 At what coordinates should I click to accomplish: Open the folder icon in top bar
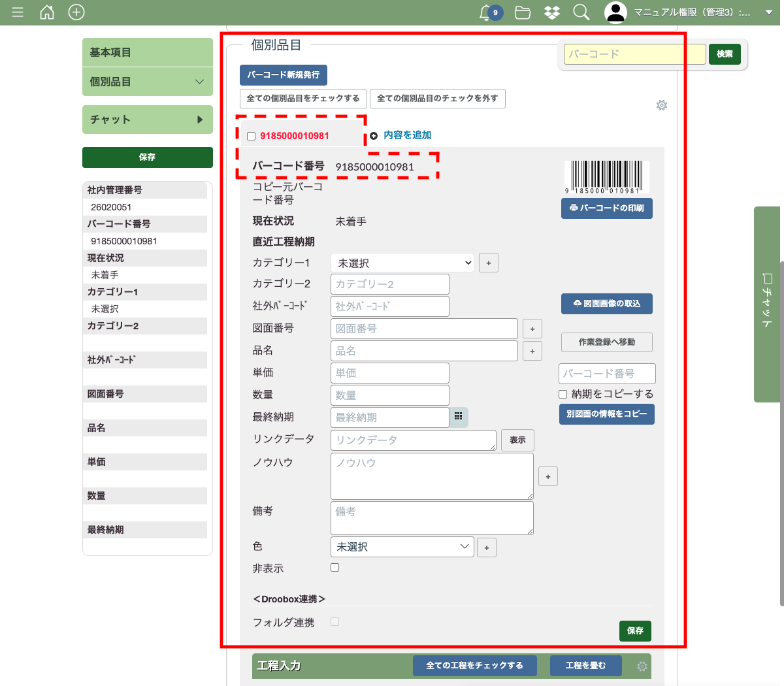[x=523, y=12]
